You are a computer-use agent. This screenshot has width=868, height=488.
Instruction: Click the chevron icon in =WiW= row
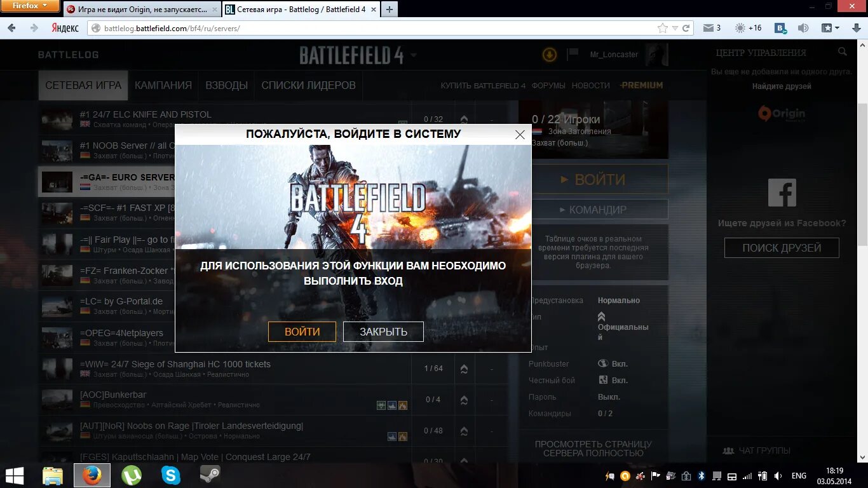464,369
